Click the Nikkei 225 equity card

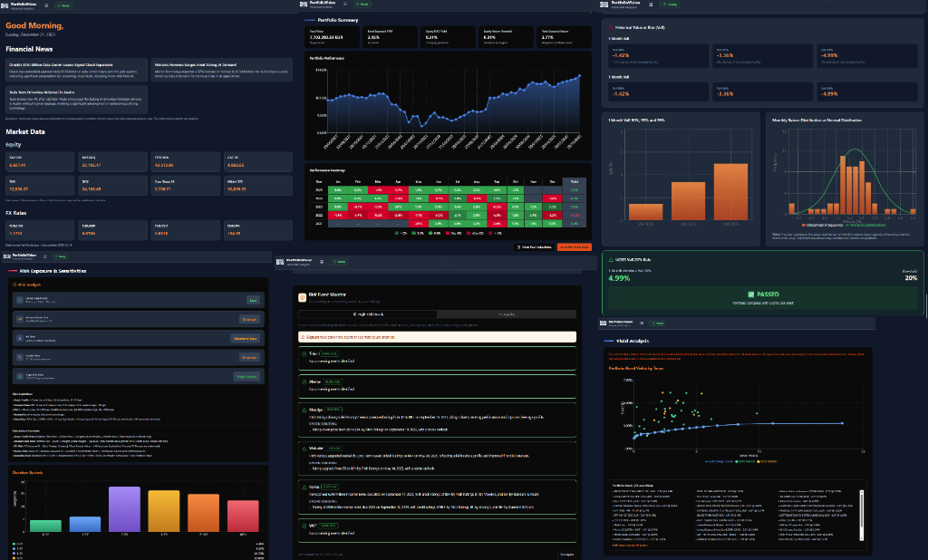[258, 185]
